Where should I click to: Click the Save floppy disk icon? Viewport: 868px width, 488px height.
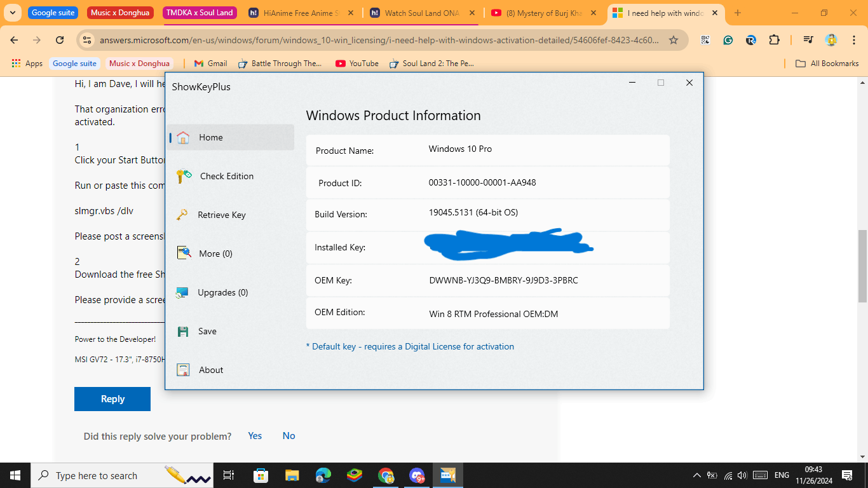click(x=183, y=331)
